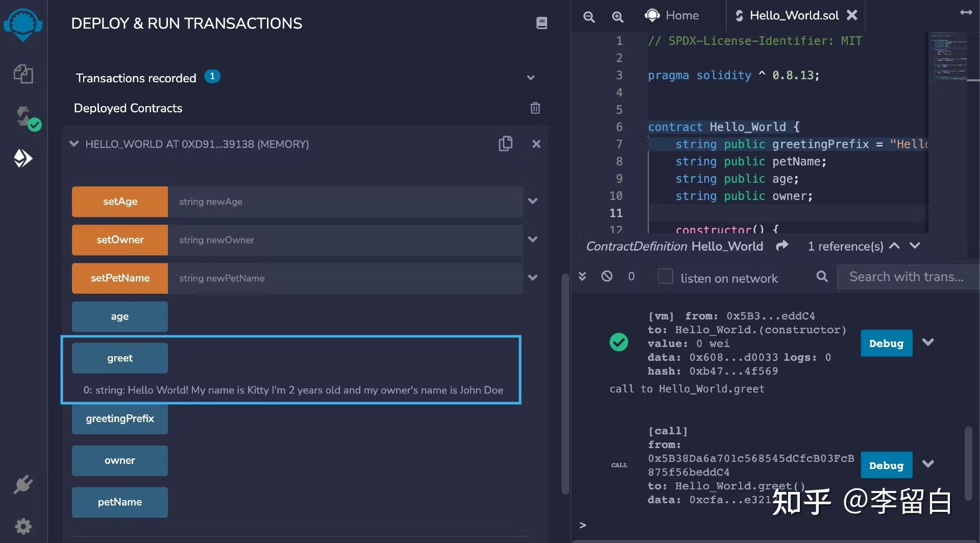Select the Hello_World.sol editor tab
This screenshot has height=543, width=980.
(793, 16)
